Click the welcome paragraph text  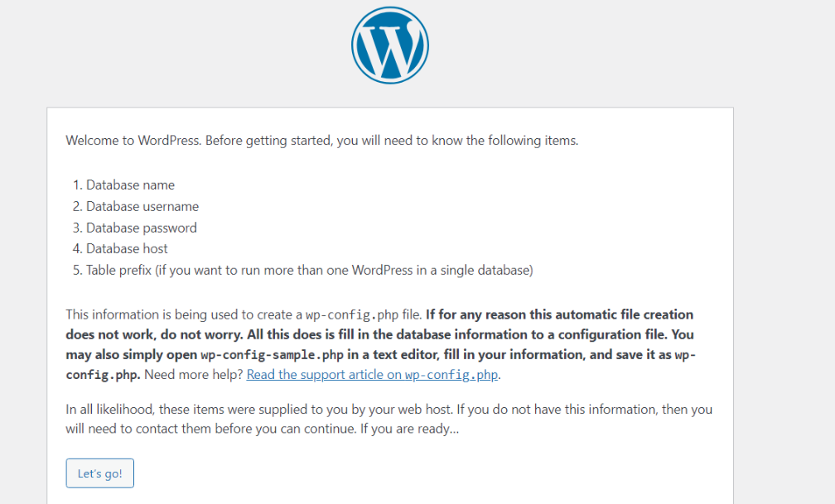tap(321, 140)
